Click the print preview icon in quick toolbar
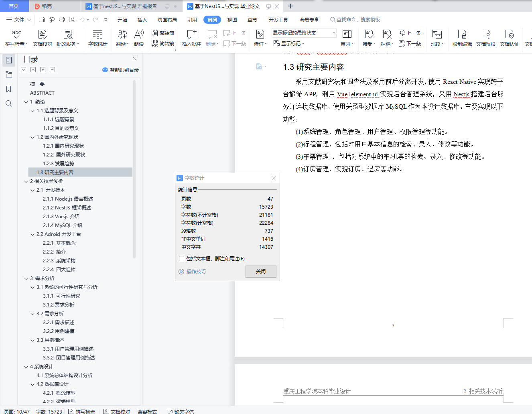532x414 pixels. [x=72, y=19]
